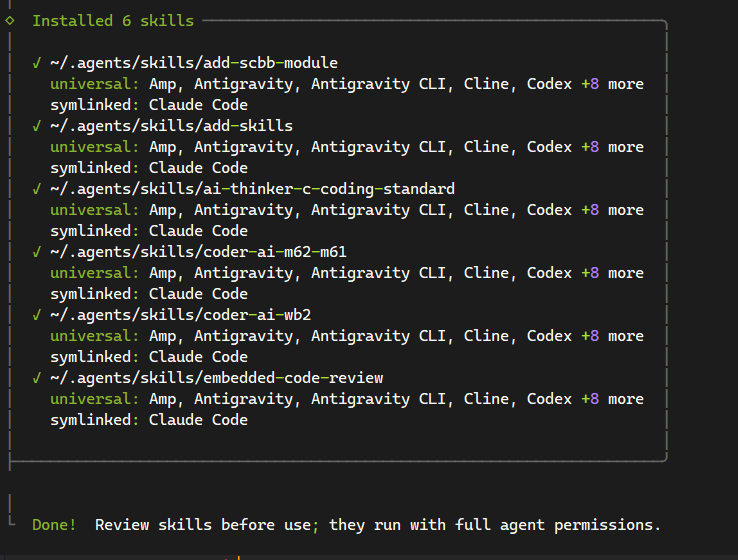Click the ~/.agents/skills/add-scbb-module path
738x560 pixels.
click(194, 63)
